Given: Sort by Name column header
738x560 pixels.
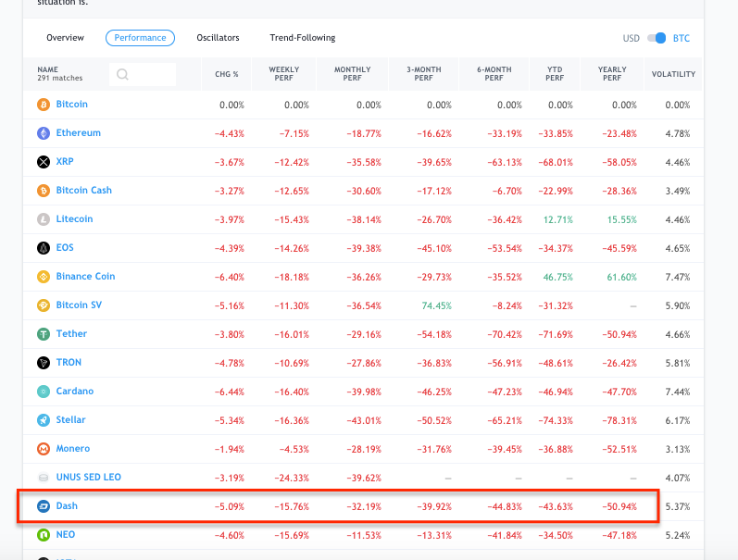Looking at the screenshot, I should point(47,69).
